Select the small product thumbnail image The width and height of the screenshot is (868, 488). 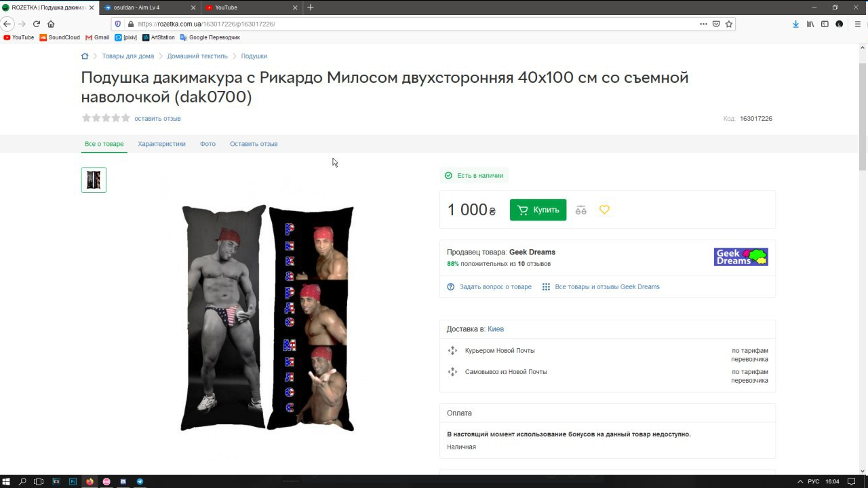click(x=94, y=180)
